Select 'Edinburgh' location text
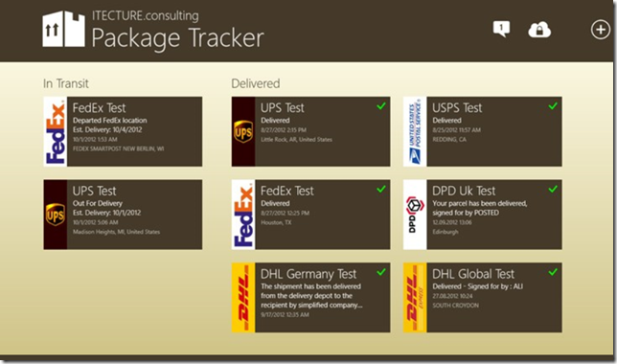The image size is (617, 364). 446,232
